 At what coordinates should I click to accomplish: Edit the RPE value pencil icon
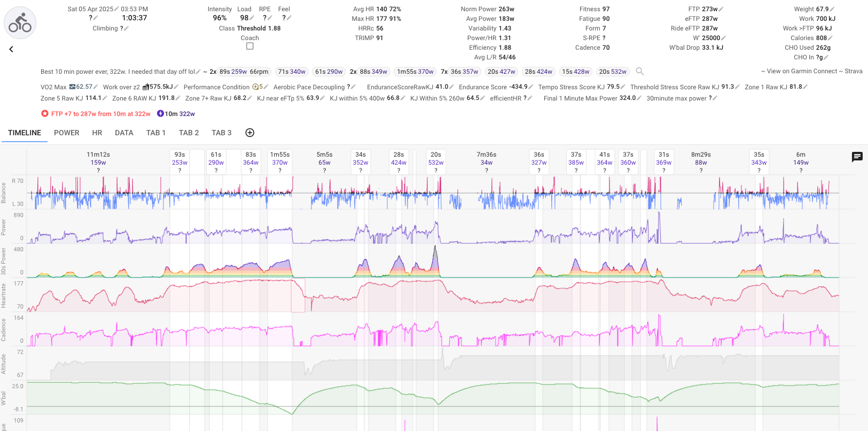point(270,18)
